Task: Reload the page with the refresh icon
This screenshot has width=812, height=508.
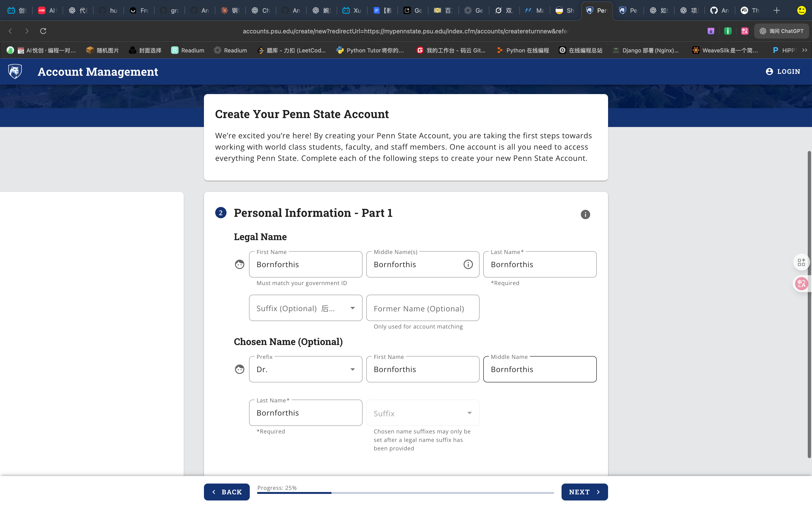Action: (43, 31)
